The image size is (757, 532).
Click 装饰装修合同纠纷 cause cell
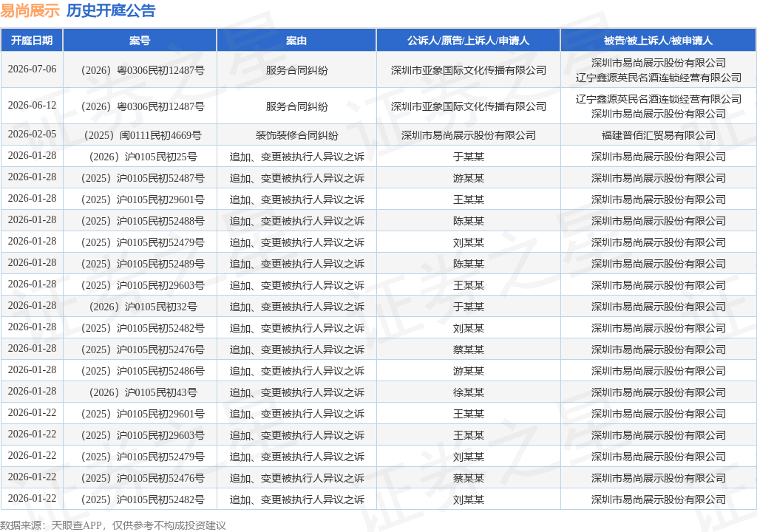(x=296, y=135)
